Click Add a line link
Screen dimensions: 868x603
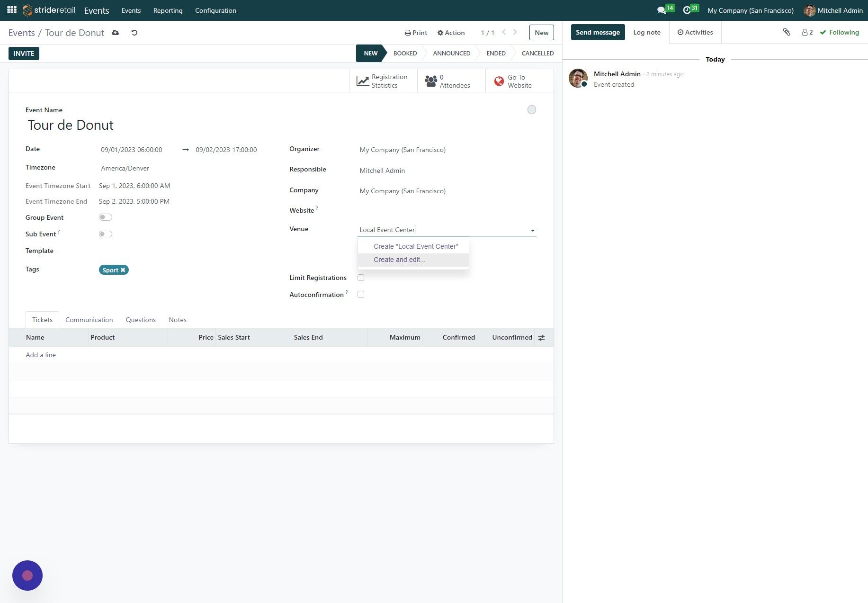(x=41, y=355)
